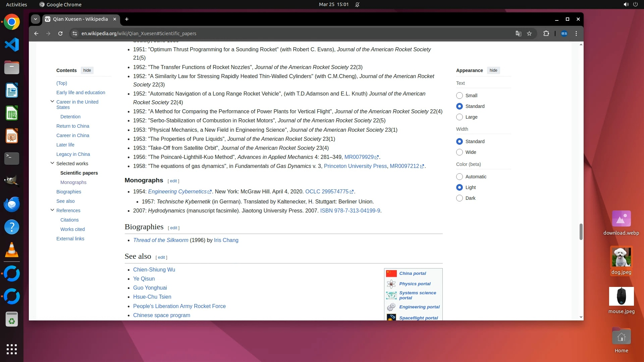Choose the Wide width radio button
The height and width of the screenshot is (362, 644).
460,152
